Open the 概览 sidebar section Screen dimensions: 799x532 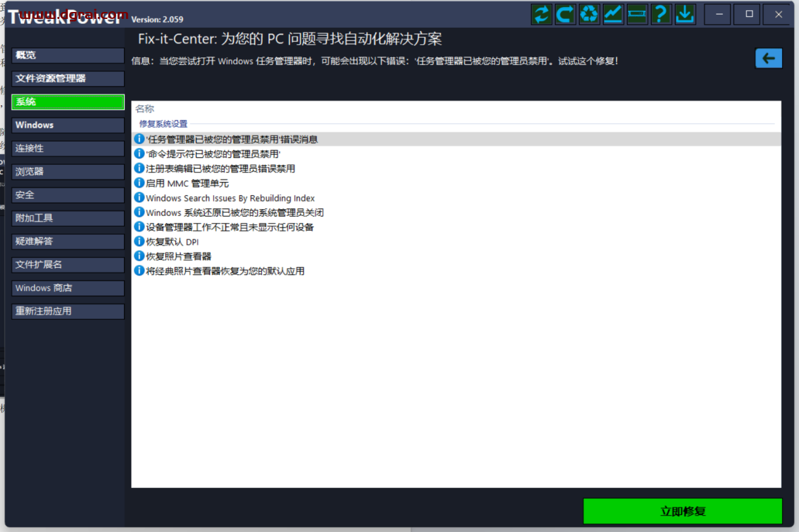pos(68,55)
